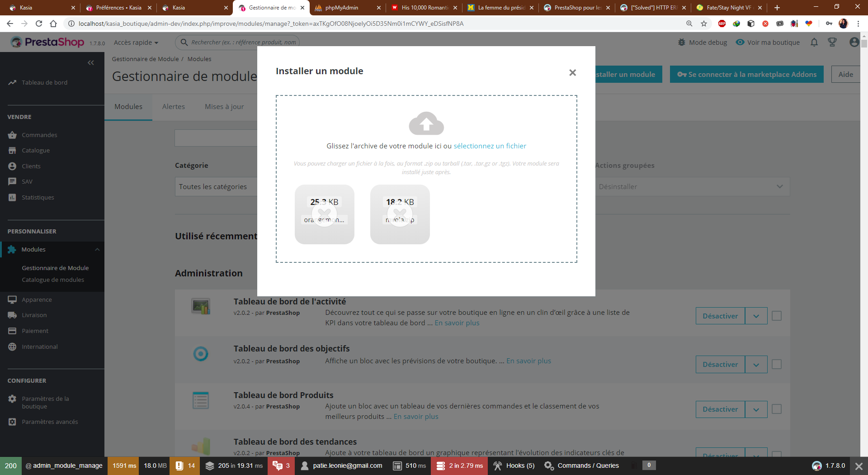Open Clients person icon menu
Screen dimensions: 868x475
12,166
